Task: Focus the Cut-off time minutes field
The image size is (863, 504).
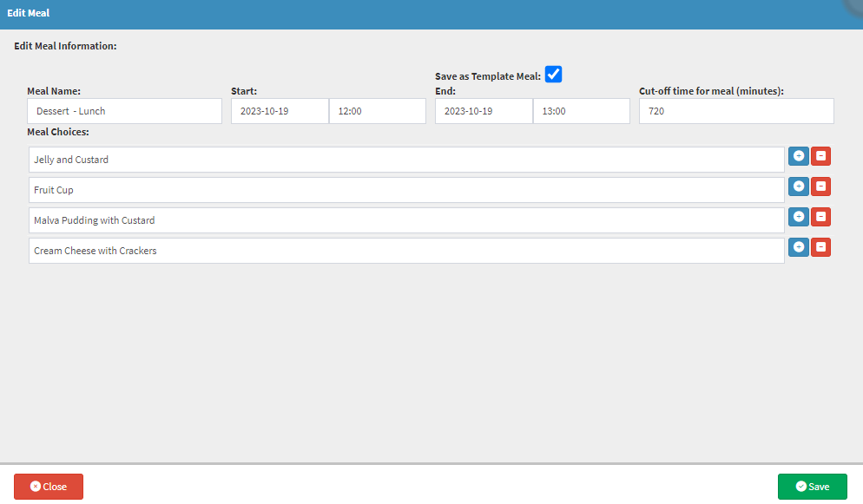Action: click(736, 111)
